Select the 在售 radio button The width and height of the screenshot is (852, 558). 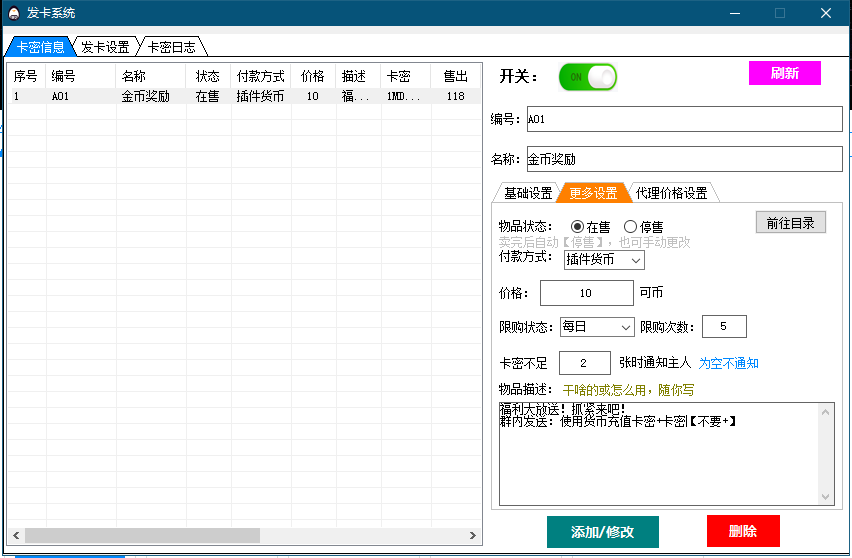tap(577, 227)
